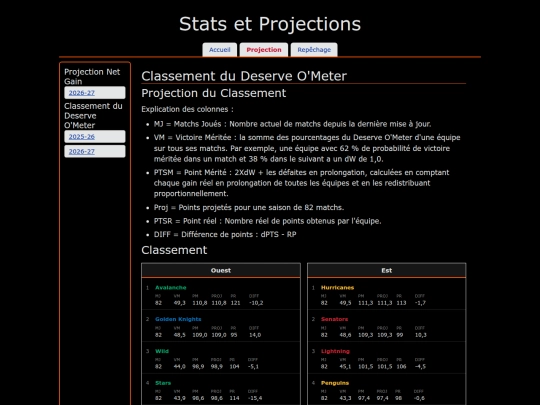Open Deserve O'Meter 2026-27 link
The width and height of the screenshot is (540, 405).
point(95,152)
